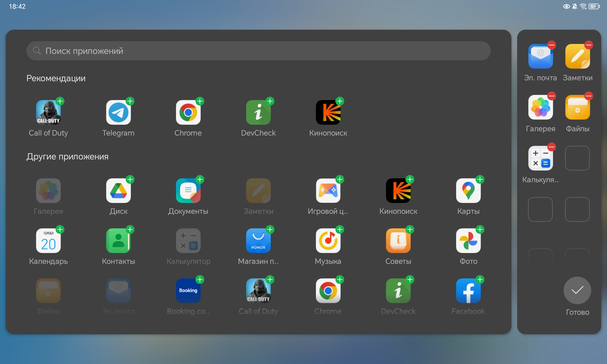Add Диск via its green plus badge

point(130,179)
